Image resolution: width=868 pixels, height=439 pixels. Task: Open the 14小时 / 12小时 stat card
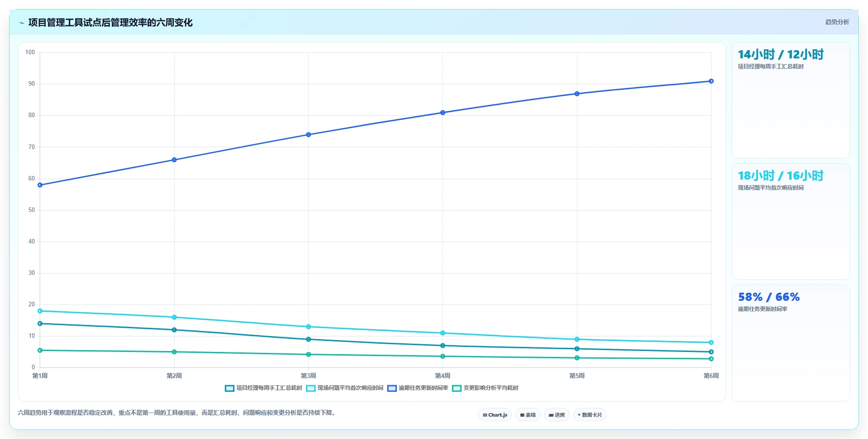pyautogui.click(x=790, y=100)
